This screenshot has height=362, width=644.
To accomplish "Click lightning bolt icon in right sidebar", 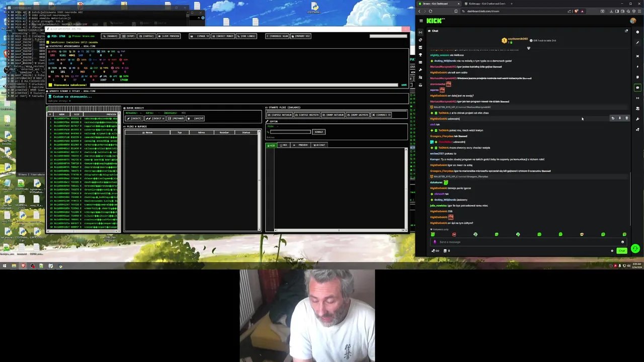I will [637, 66].
